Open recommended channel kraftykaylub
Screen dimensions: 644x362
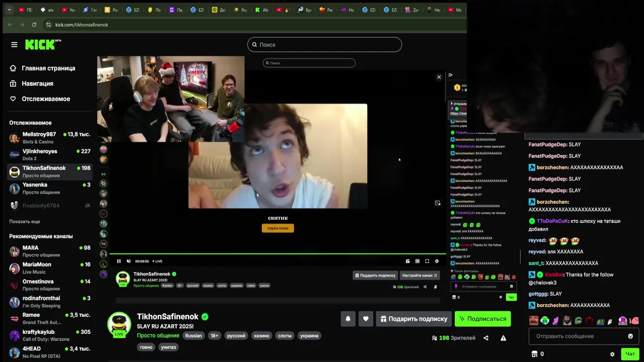(x=49, y=335)
